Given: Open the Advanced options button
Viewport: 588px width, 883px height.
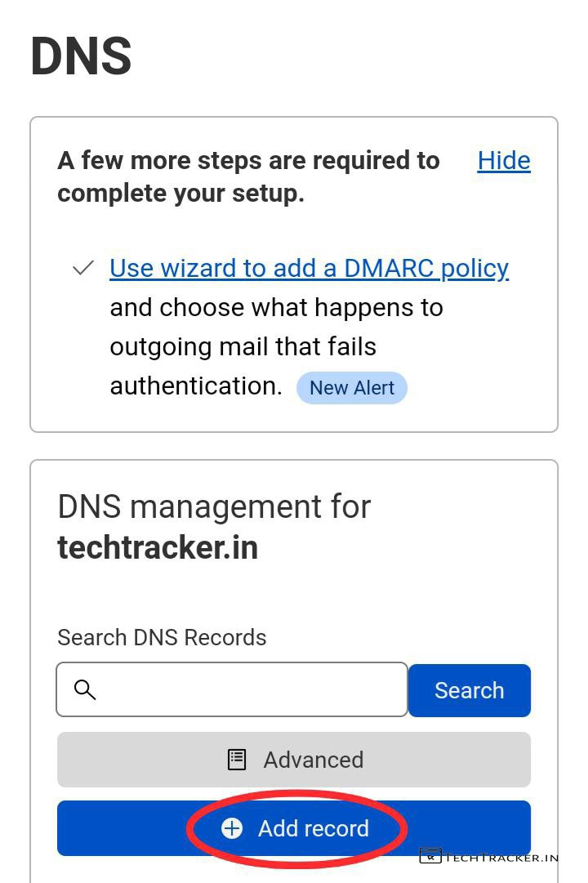Looking at the screenshot, I should [294, 760].
